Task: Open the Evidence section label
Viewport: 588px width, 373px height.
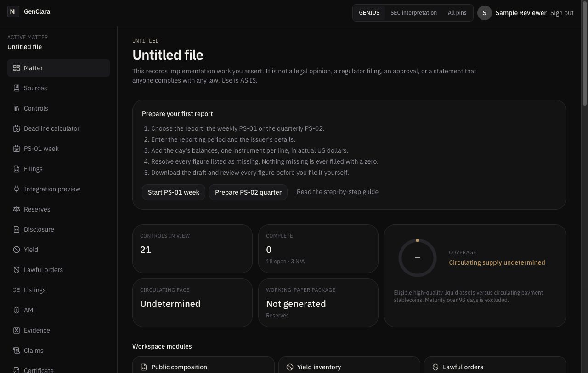Action: (x=37, y=330)
